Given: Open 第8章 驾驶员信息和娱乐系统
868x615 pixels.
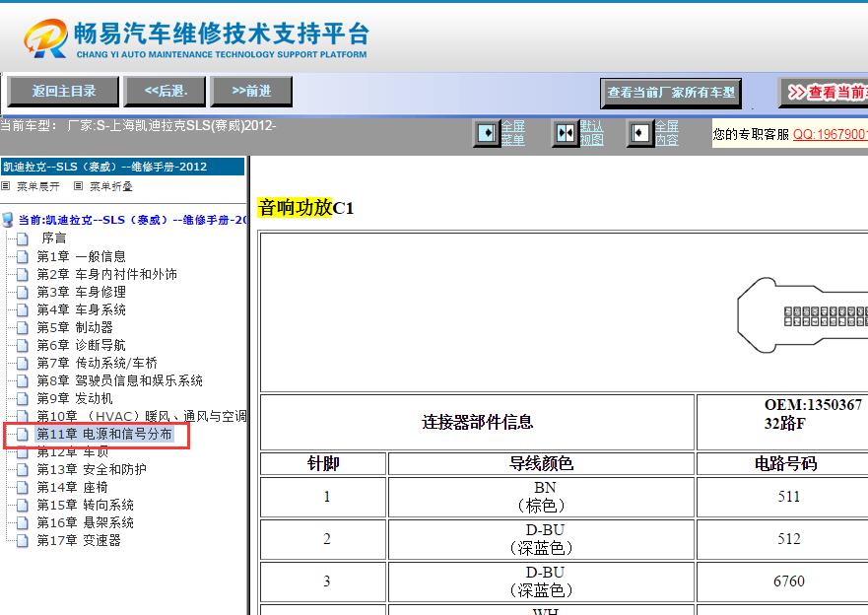Looking at the screenshot, I should pyautogui.click(x=116, y=379).
